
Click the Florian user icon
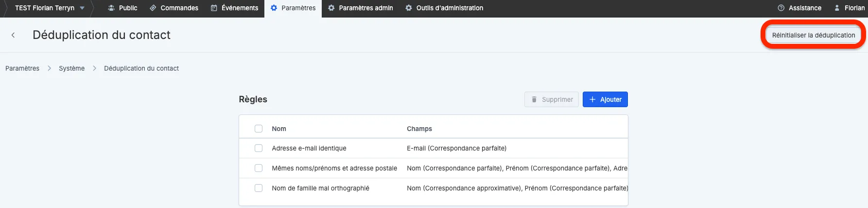pos(837,8)
